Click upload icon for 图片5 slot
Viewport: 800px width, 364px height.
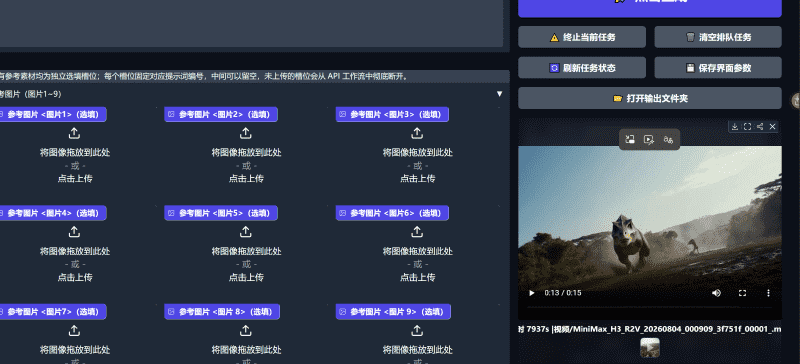pos(246,232)
